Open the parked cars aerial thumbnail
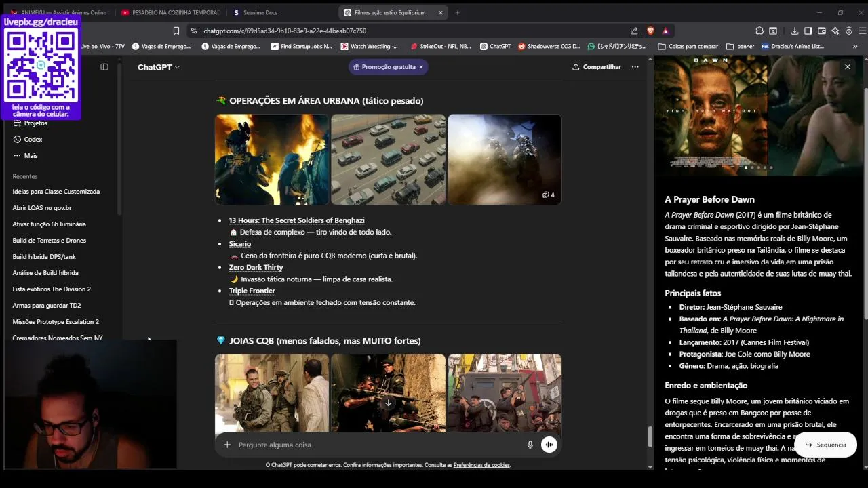Viewport: 868px width, 488px height. pyautogui.click(x=388, y=159)
